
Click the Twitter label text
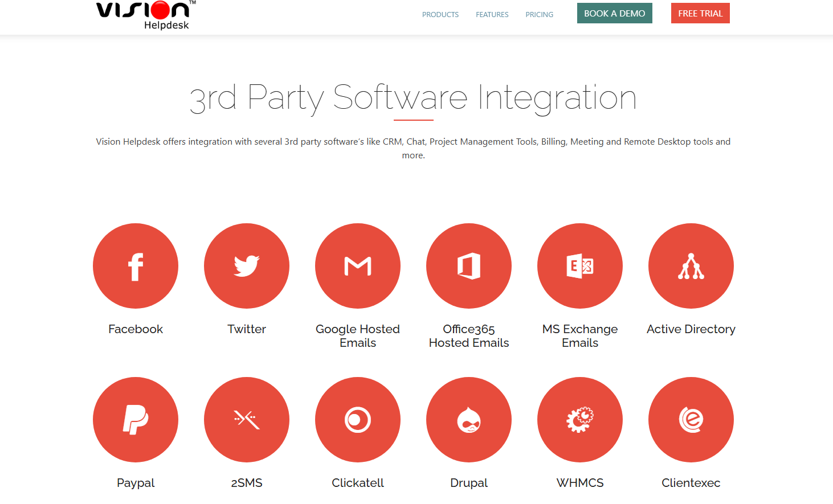247,329
